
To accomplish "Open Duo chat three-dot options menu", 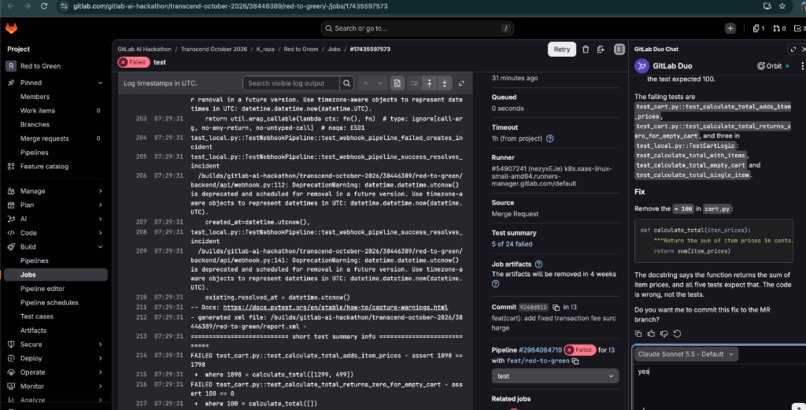I will (x=802, y=66).
